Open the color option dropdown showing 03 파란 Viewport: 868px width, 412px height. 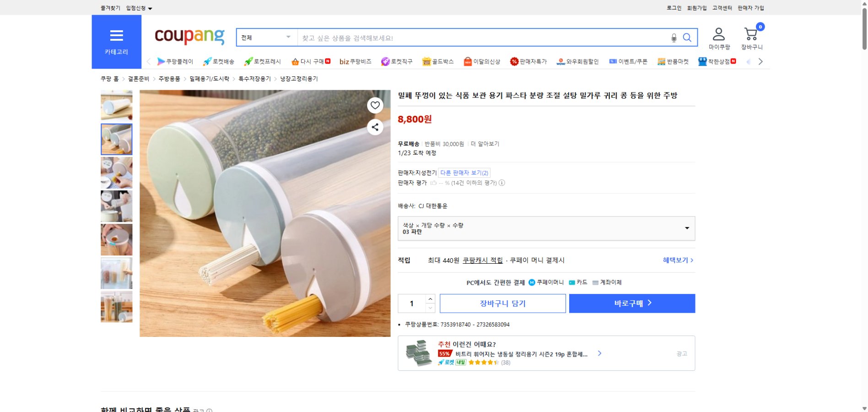546,228
